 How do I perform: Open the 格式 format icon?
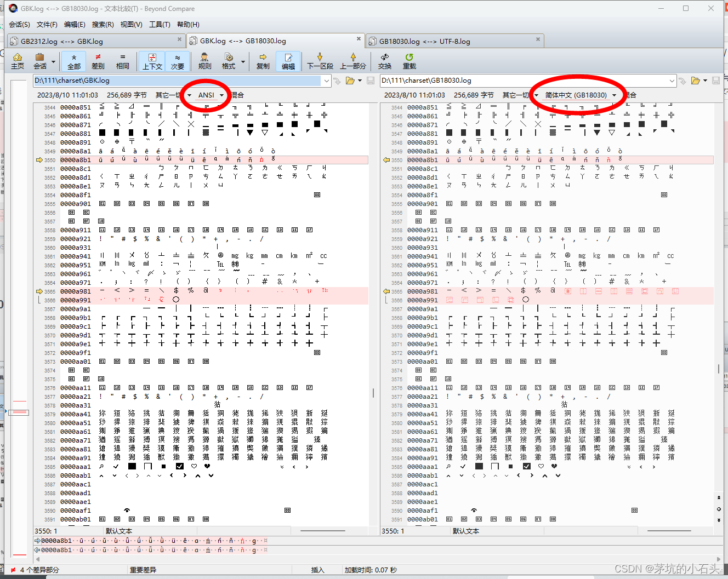[x=229, y=61]
